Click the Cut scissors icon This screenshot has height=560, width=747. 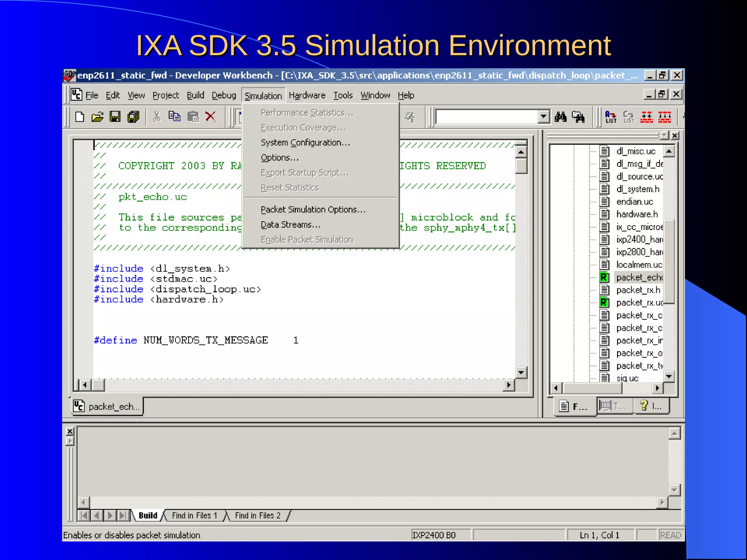coord(157,117)
